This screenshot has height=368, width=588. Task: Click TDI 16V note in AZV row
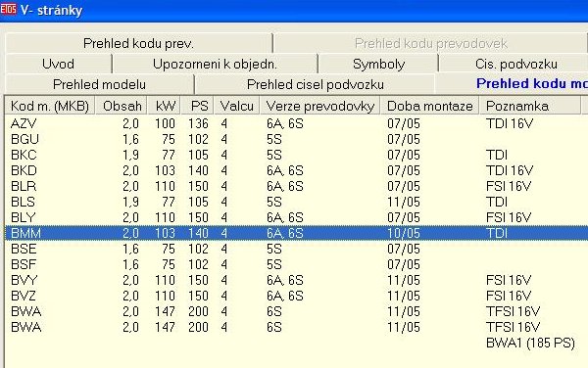pos(510,123)
